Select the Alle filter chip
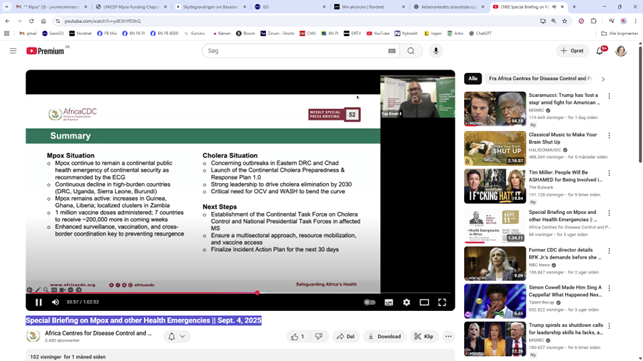The height and width of the screenshot is (361, 643). (x=473, y=78)
